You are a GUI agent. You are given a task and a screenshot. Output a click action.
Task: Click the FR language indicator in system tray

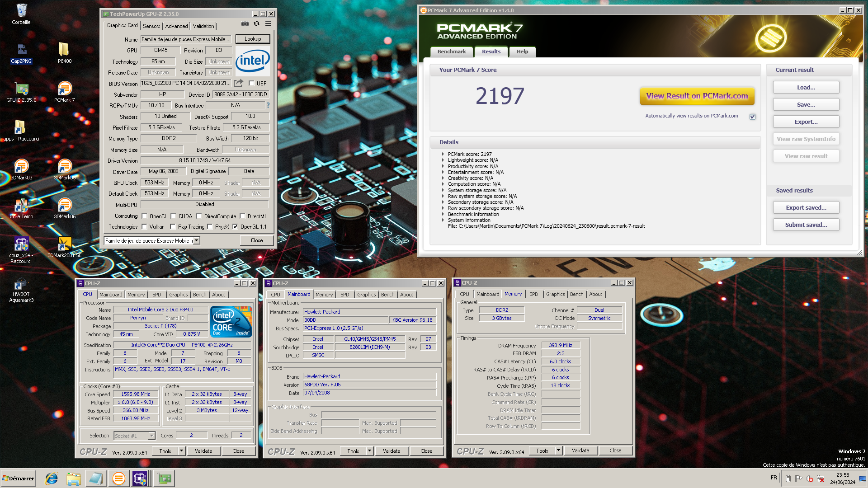pyautogui.click(x=774, y=478)
